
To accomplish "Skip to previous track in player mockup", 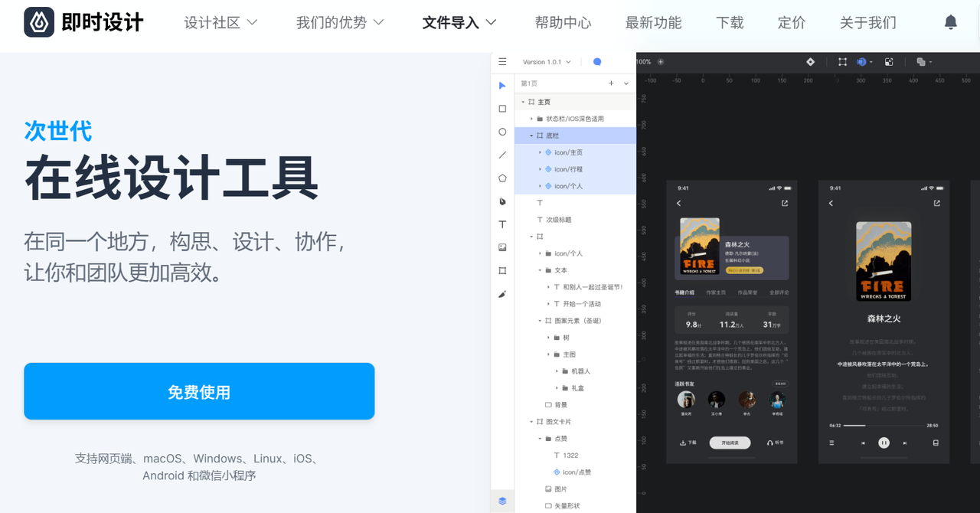I will tap(863, 443).
